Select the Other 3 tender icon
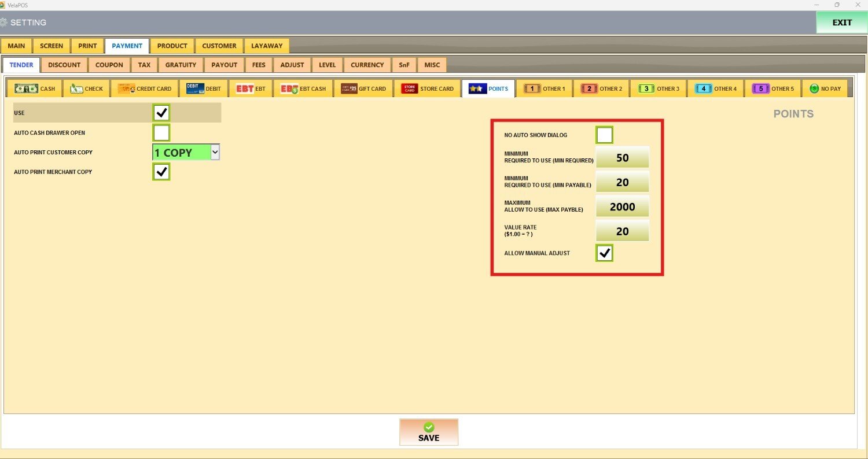 pyautogui.click(x=646, y=88)
